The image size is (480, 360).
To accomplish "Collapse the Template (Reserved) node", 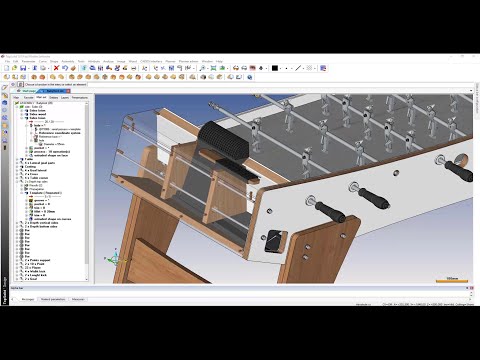I will coord(22,193).
